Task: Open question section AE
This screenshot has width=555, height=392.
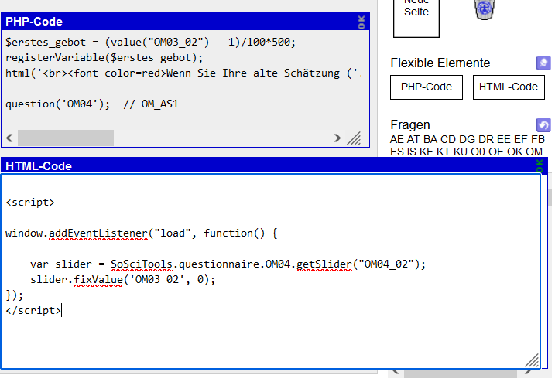Action: [x=397, y=139]
